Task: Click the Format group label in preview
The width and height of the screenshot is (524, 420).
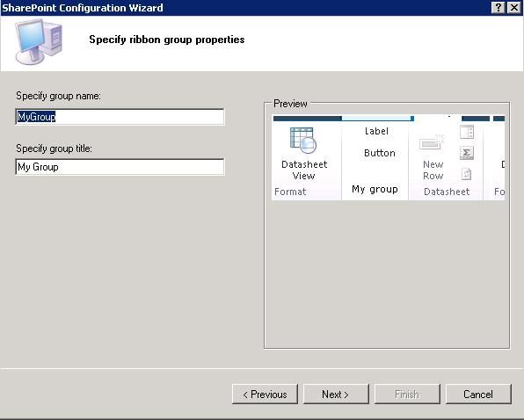Action: click(290, 192)
